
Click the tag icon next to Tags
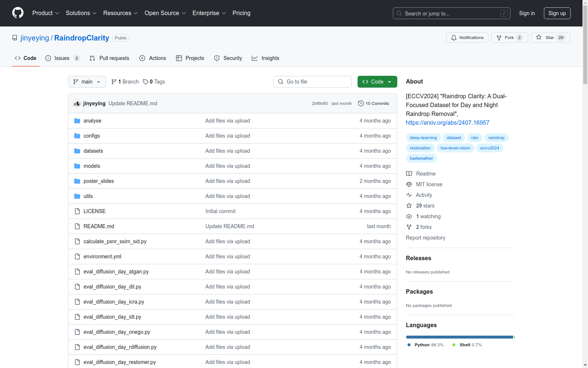(x=146, y=82)
